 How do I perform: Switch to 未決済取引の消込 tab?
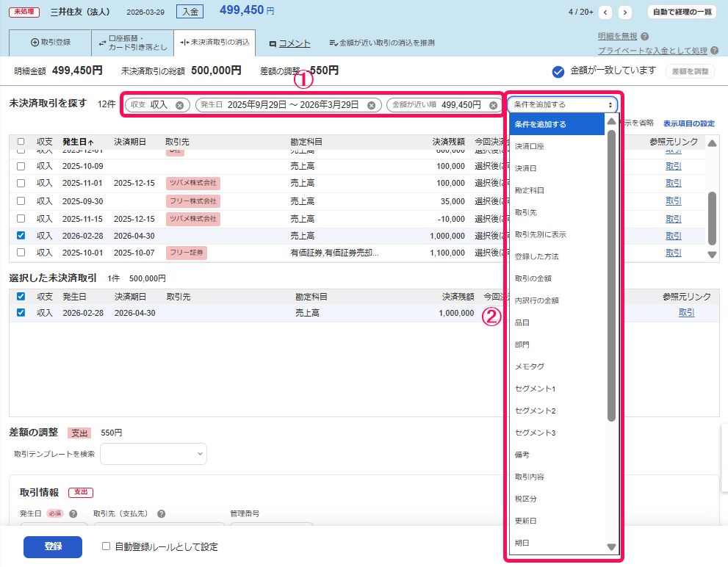215,43
